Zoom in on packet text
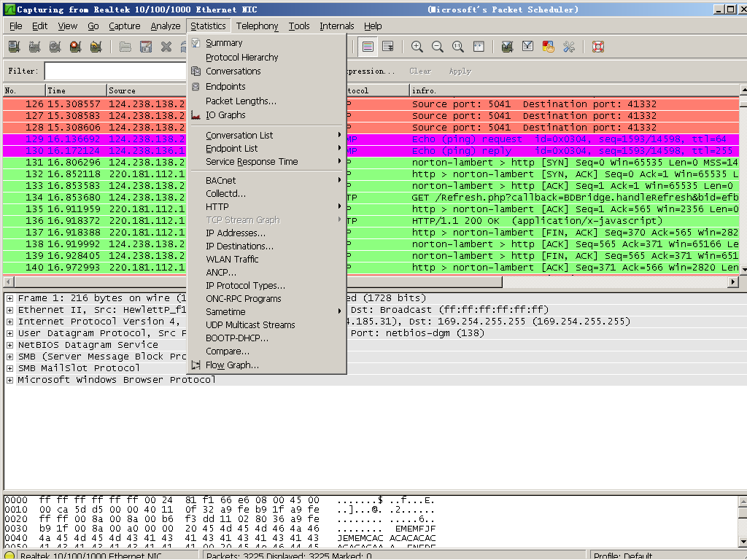 point(417,47)
